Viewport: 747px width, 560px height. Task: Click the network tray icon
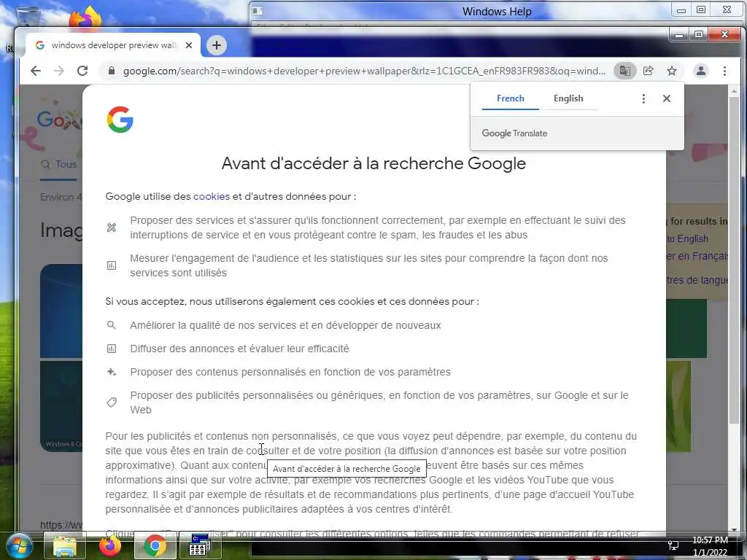(673, 545)
